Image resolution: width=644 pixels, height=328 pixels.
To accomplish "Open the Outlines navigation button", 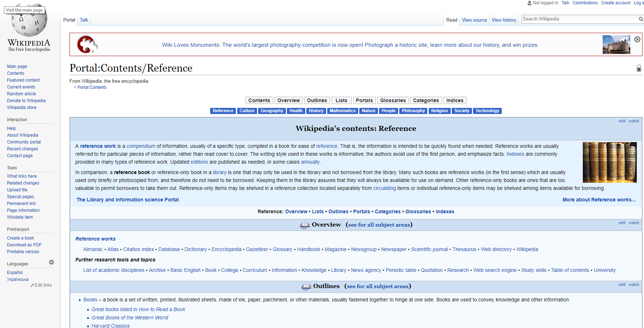I will (x=317, y=100).
